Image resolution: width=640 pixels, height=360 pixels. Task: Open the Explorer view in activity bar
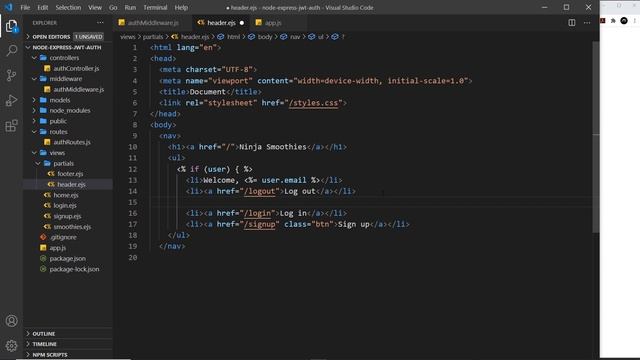pyautogui.click(x=11, y=26)
